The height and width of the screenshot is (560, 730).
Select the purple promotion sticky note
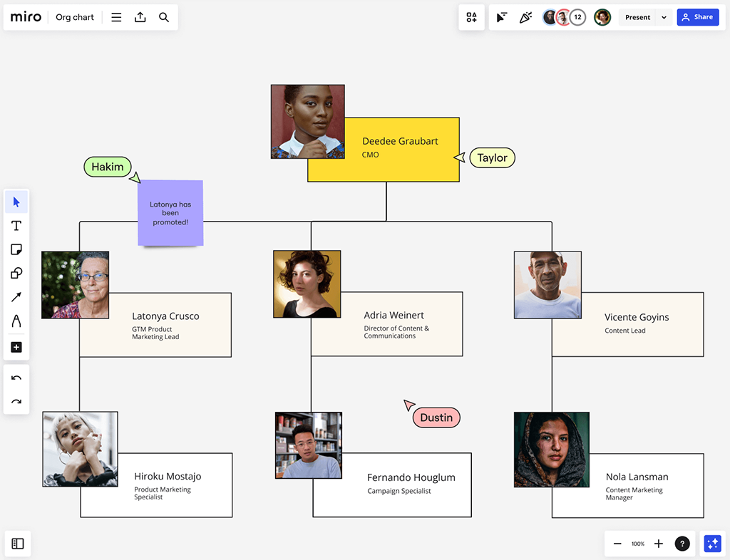tap(170, 213)
